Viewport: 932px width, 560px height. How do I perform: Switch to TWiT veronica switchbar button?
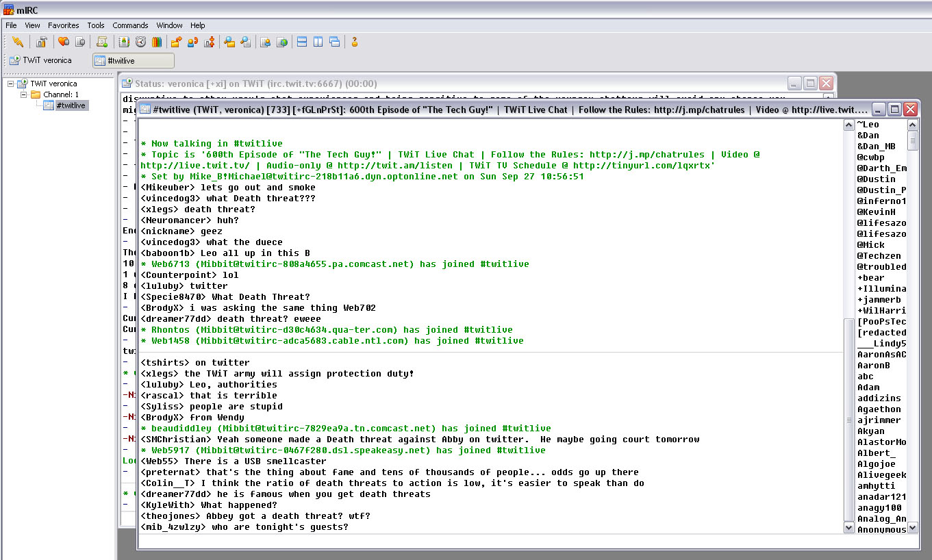(47, 60)
